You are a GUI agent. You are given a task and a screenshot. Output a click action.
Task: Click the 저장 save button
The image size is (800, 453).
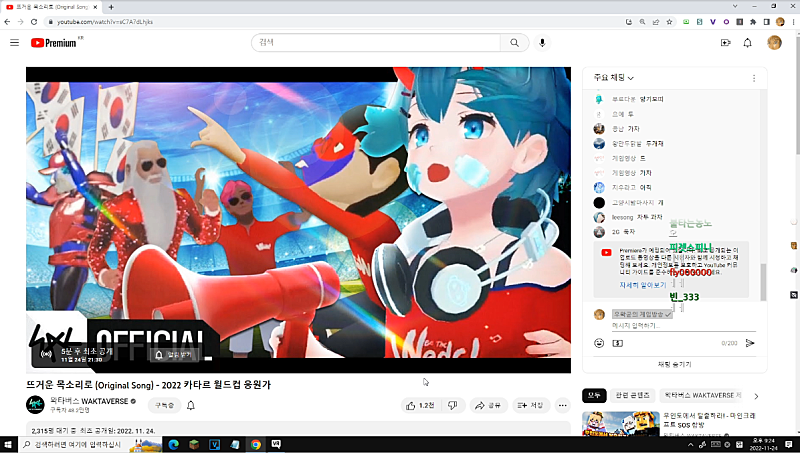pyautogui.click(x=531, y=406)
